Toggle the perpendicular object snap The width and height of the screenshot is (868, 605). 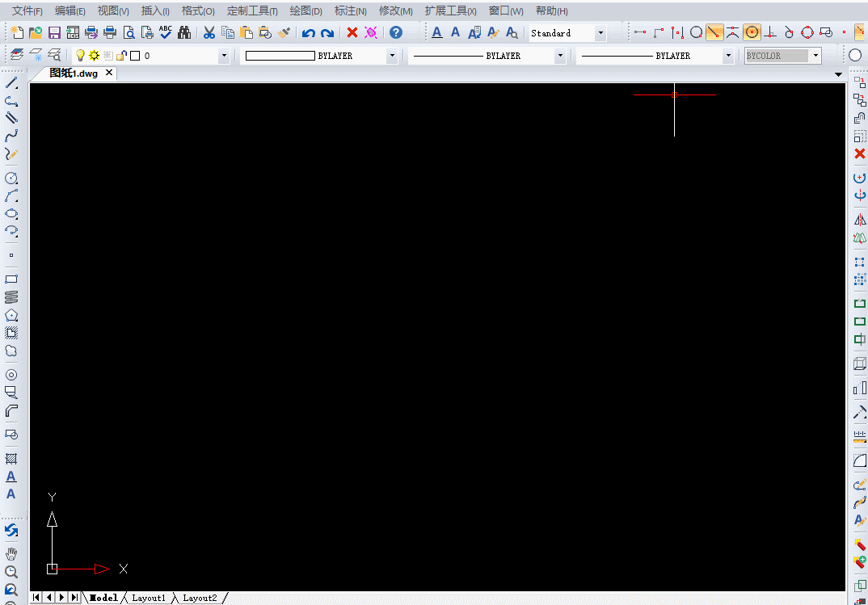[x=770, y=32]
